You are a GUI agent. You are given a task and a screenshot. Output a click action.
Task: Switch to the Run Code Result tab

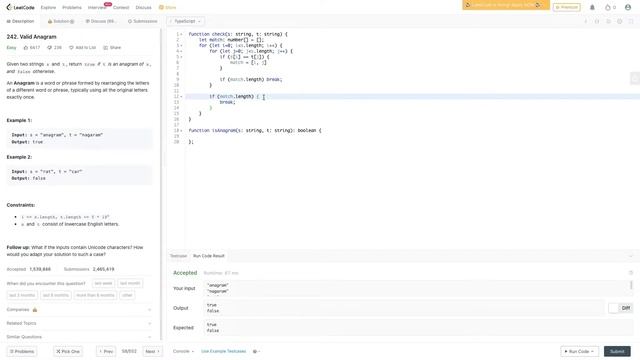[209, 256]
